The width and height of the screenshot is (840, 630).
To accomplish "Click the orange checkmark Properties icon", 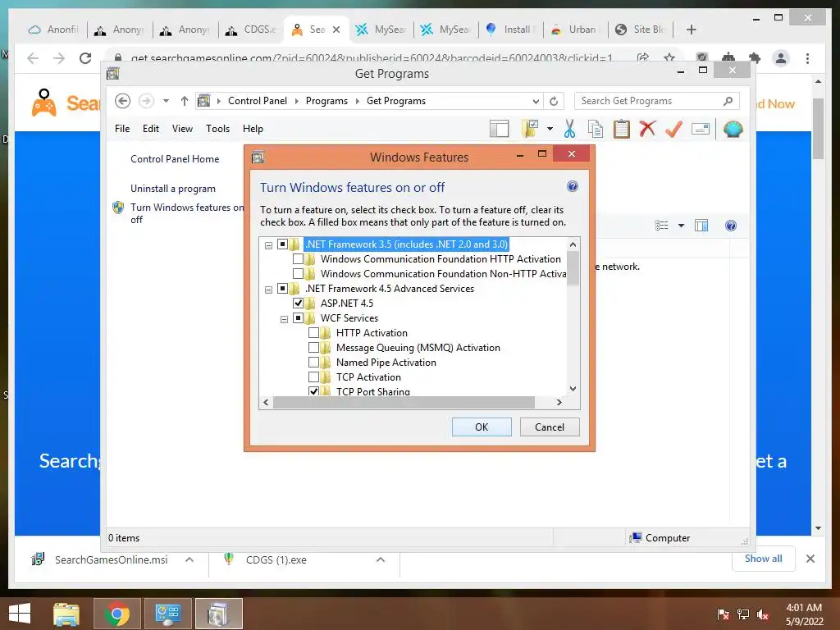I will pos(673,129).
